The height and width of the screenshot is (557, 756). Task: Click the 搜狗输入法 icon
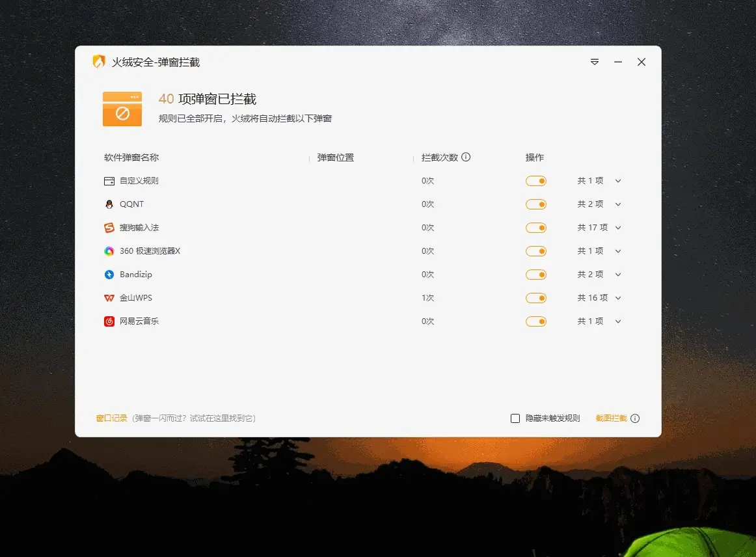tap(109, 228)
